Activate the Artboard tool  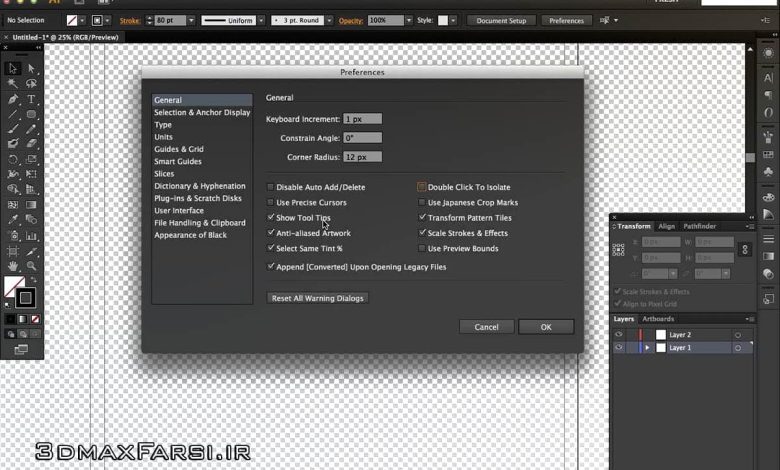pos(12,251)
